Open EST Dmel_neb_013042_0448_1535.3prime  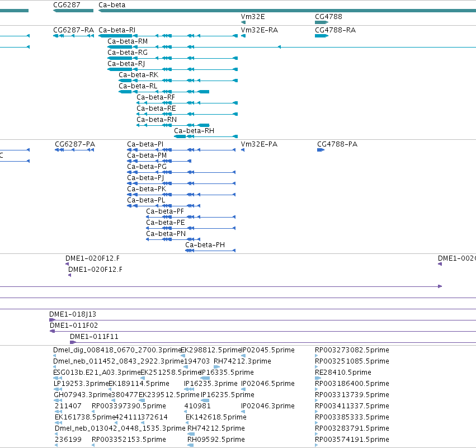coord(120,428)
